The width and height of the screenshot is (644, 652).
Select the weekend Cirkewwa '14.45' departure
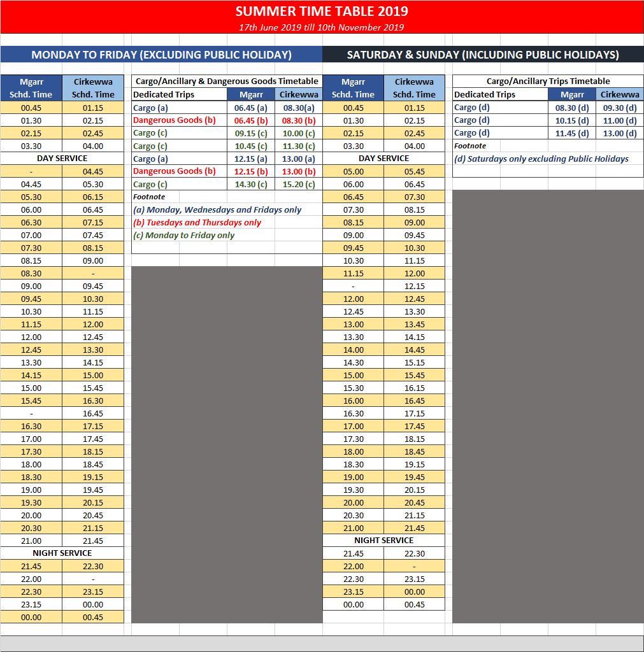(414, 350)
